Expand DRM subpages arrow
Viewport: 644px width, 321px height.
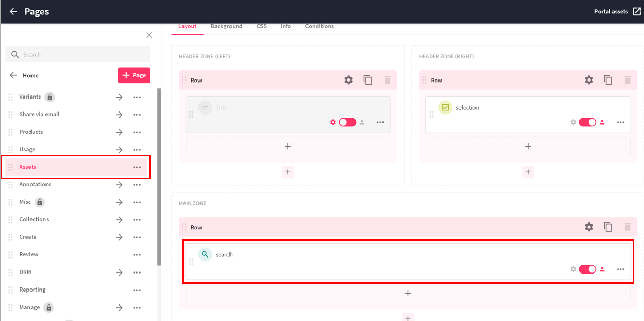pos(119,272)
